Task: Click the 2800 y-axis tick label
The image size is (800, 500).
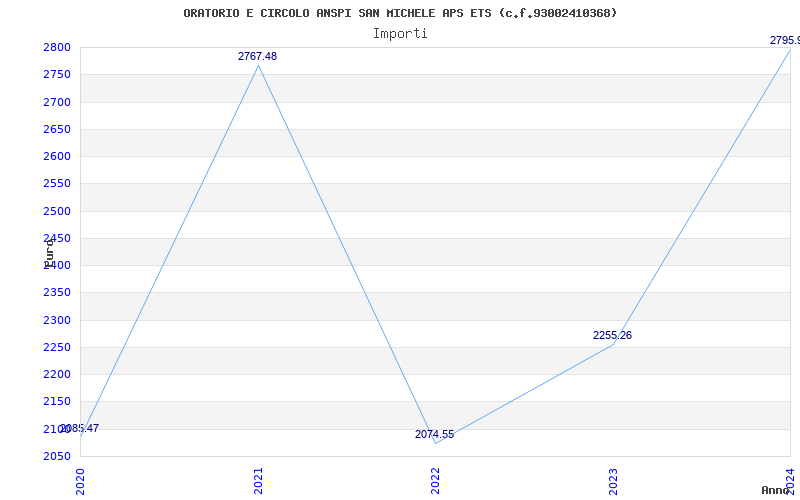Action: click(x=57, y=48)
